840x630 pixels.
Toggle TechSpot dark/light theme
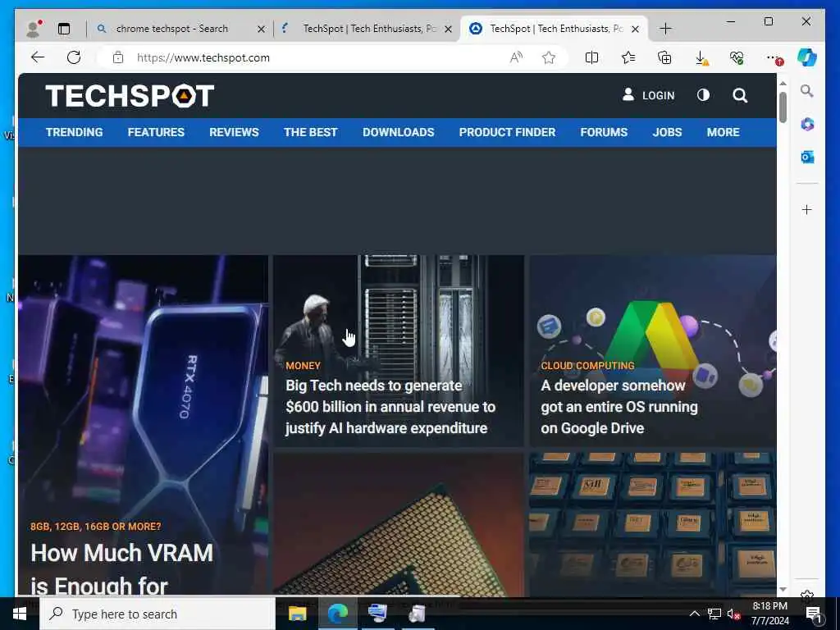coord(703,95)
